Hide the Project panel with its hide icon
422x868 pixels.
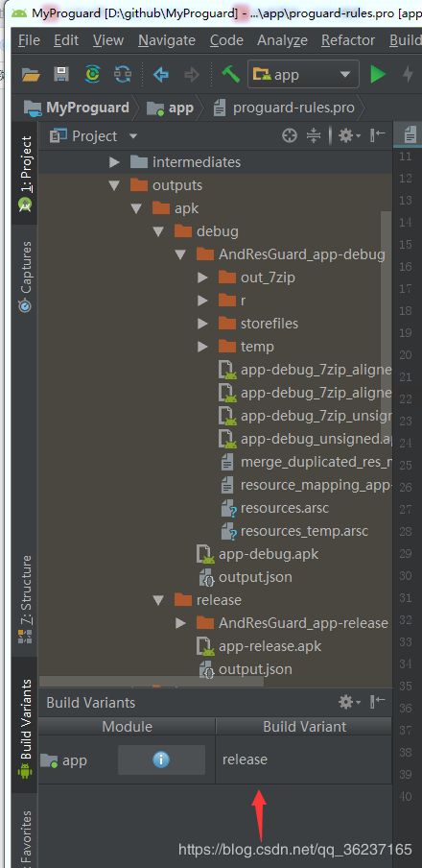coord(378,135)
